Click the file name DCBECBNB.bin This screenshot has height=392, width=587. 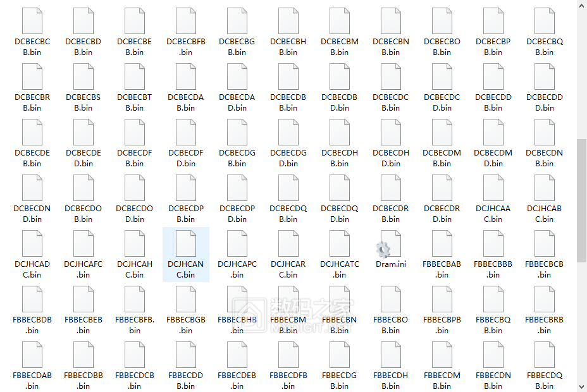pos(391,47)
